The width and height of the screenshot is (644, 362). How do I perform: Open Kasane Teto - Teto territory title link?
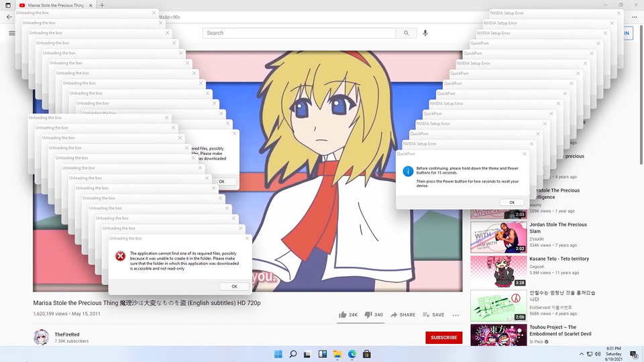(x=559, y=259)
